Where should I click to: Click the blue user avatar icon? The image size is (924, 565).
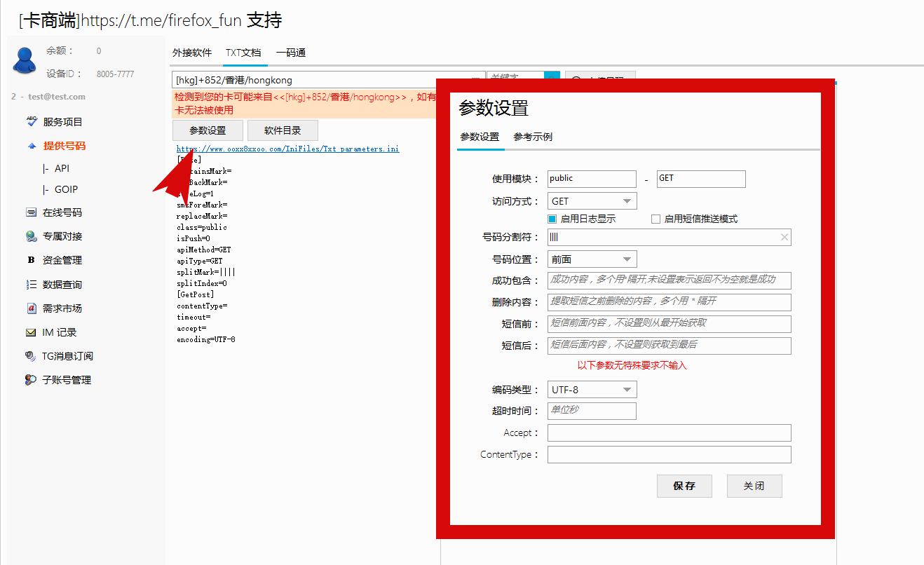pos(24,60)
